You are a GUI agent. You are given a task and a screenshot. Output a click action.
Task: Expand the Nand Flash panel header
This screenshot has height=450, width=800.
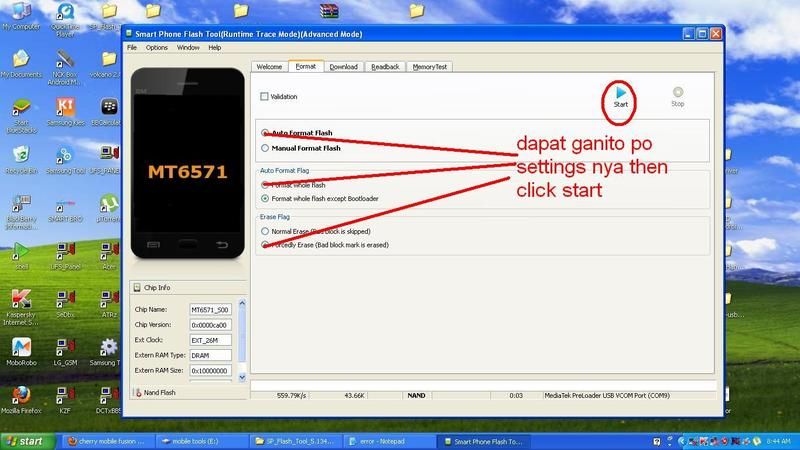188,392
